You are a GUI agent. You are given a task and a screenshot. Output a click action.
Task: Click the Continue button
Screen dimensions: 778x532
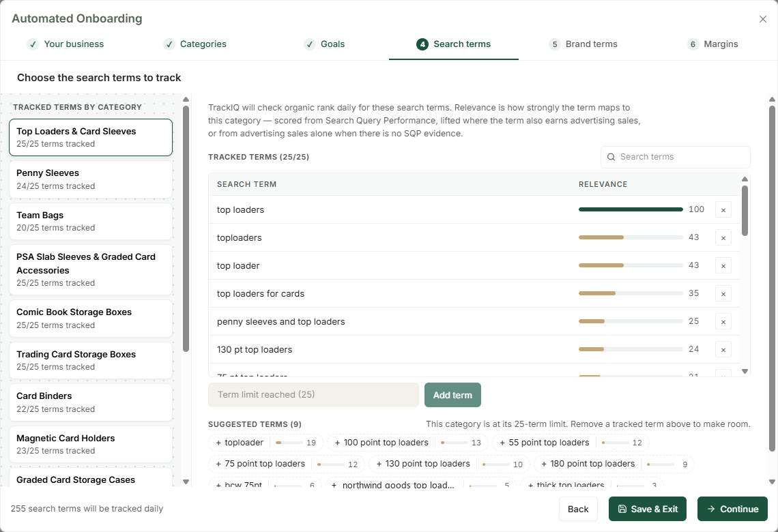732,509
